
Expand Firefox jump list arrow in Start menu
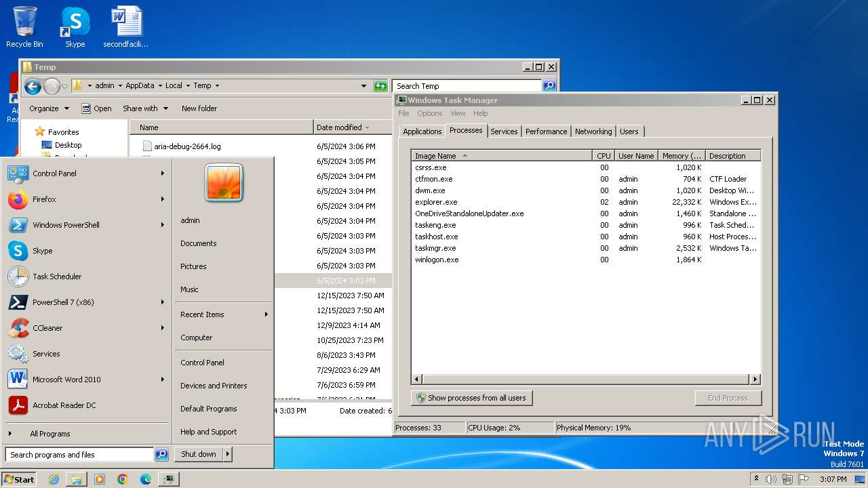(x=163, y=199)
